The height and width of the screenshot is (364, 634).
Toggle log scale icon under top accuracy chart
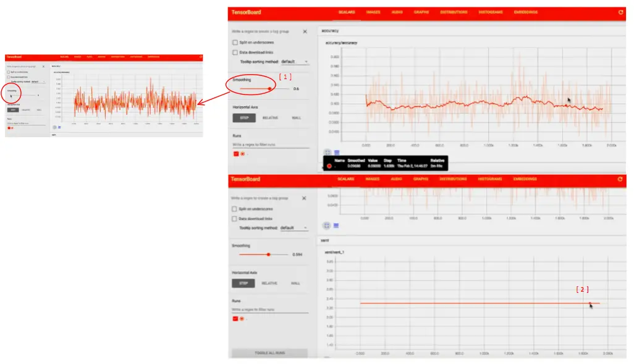coord(337,153)
